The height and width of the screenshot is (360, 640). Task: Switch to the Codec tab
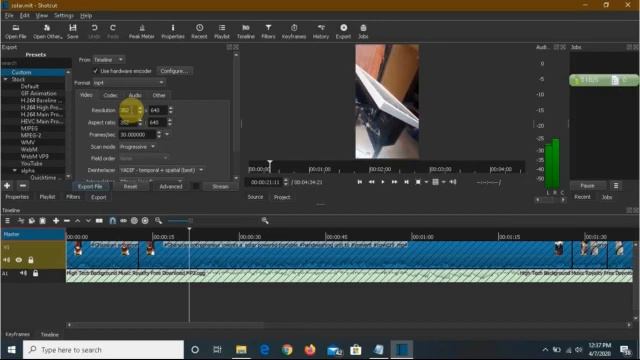[x=110, y=95]
